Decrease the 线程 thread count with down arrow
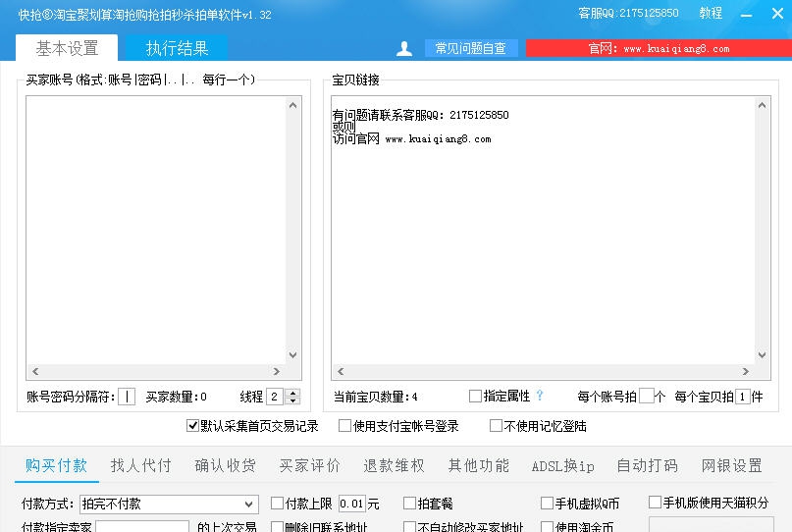Image resolution: width=792 pixels, height=532 pixels. (292, 400)
